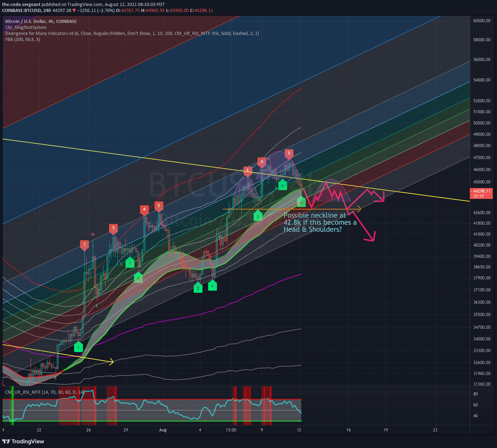Open the CM_SlingShotSystem indicator label
This screenshot has width=497, height=448.
tap(26, 27)
